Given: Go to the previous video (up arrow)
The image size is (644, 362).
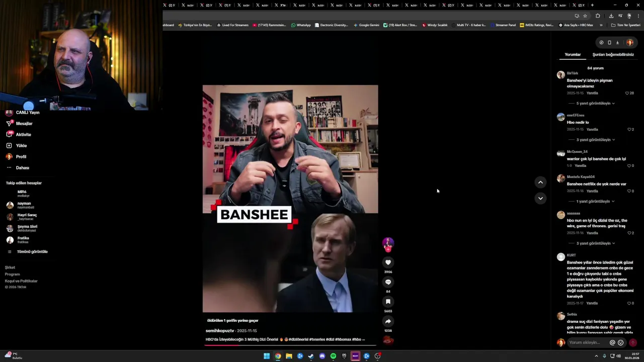Looking at the screenshot, I should (x=540, y=183).
